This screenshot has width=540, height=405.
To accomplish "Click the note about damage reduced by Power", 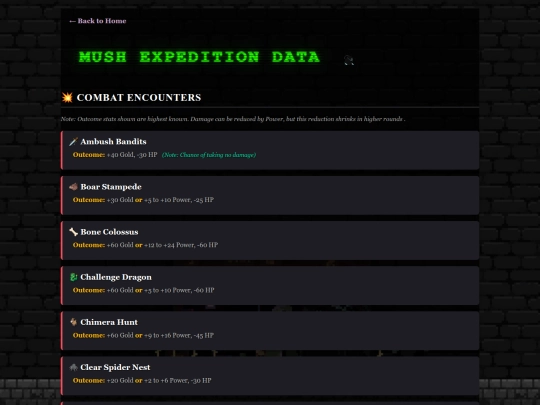I will pos(233,119).
